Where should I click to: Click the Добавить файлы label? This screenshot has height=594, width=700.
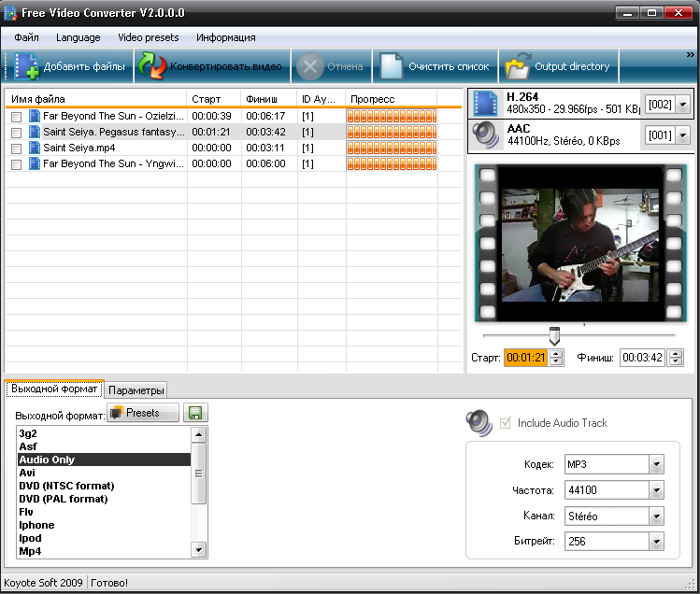[84, 66]
